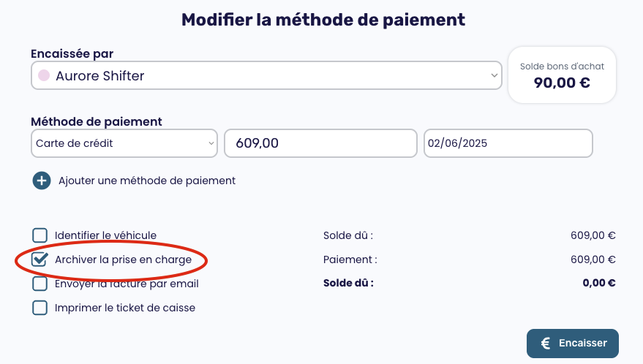Image resolution: width=643 pixels, height=364 pixels.
Task: Click the pink color dot next to Aurore Shifter
Action: point(44,75)
